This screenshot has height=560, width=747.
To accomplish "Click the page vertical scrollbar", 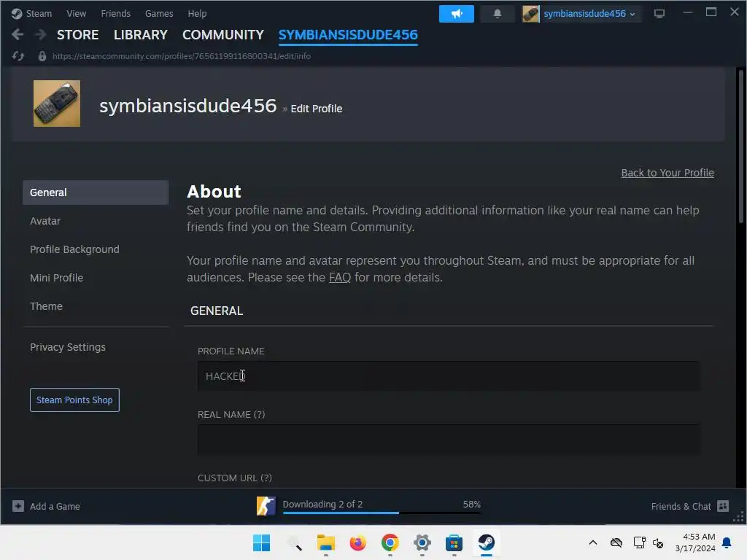I will coord(740,147).
